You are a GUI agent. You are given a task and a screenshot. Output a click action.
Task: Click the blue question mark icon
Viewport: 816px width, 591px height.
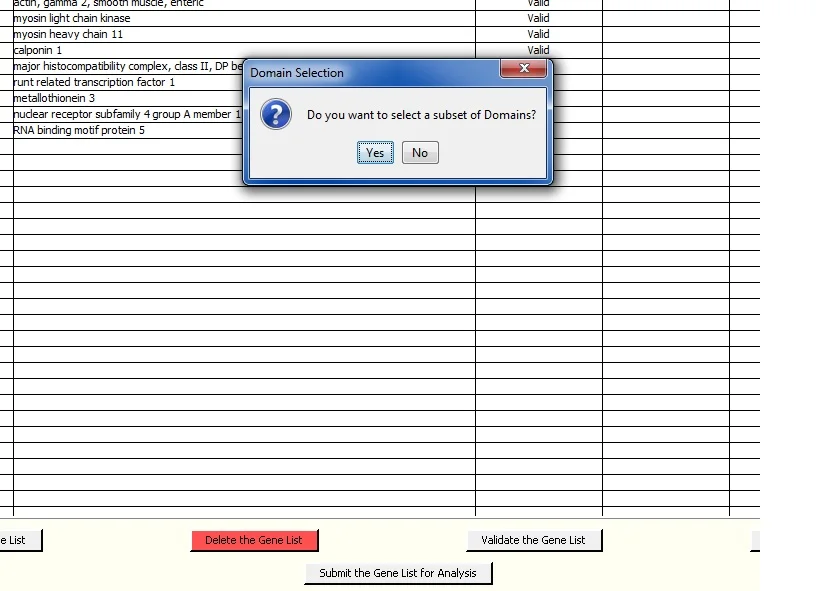pyautogui.click(x=276, y=114)
